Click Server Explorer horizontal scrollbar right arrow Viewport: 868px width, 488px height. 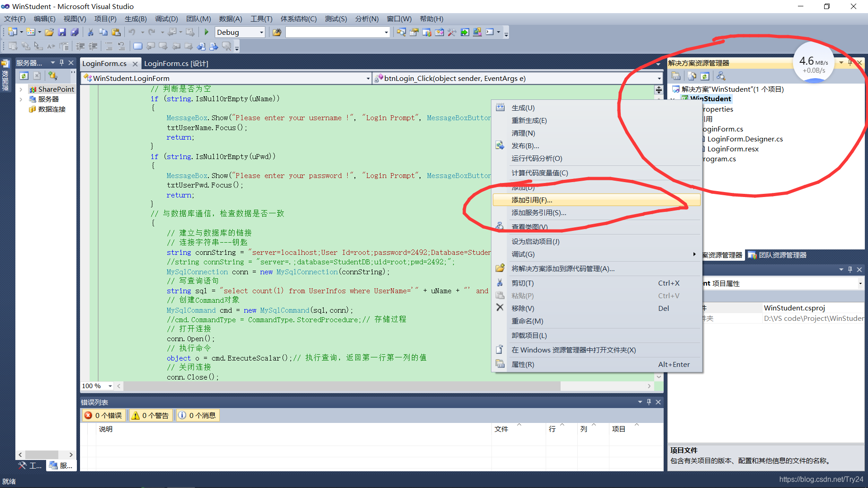coord(71,455)
